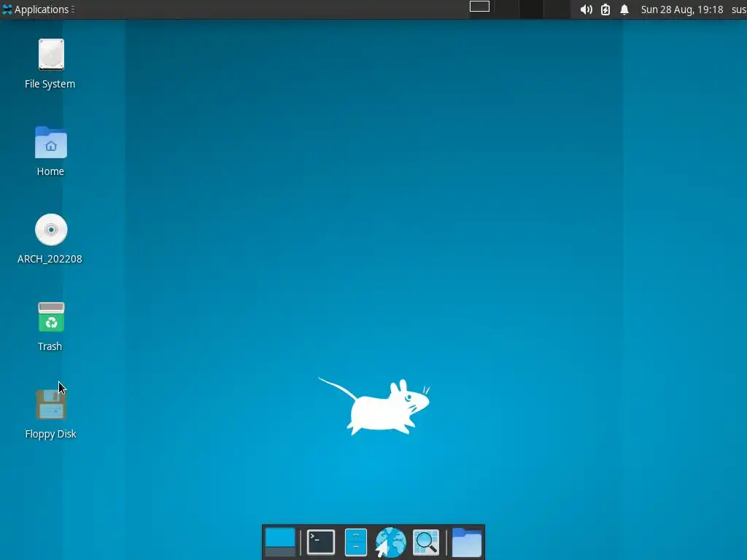Open the Application Finder magnifier icon
Viewport: 747px width, 560px height.
pos(425,542)
